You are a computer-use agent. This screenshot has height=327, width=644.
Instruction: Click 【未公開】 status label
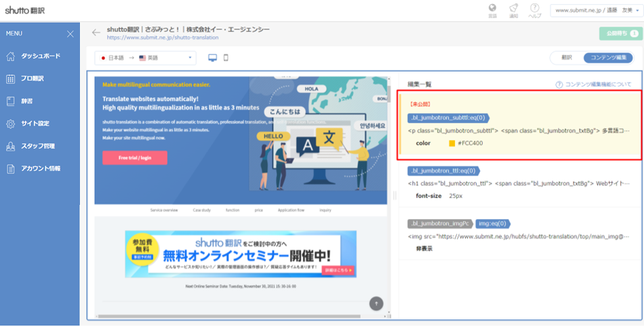tap(419, 104)
